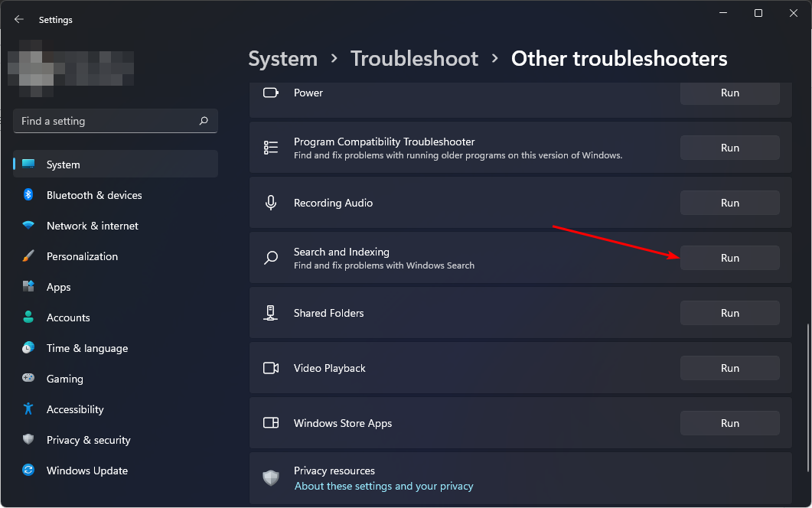
Task: Run the Shared Folders troubleshooter
Action: [729, 313]
